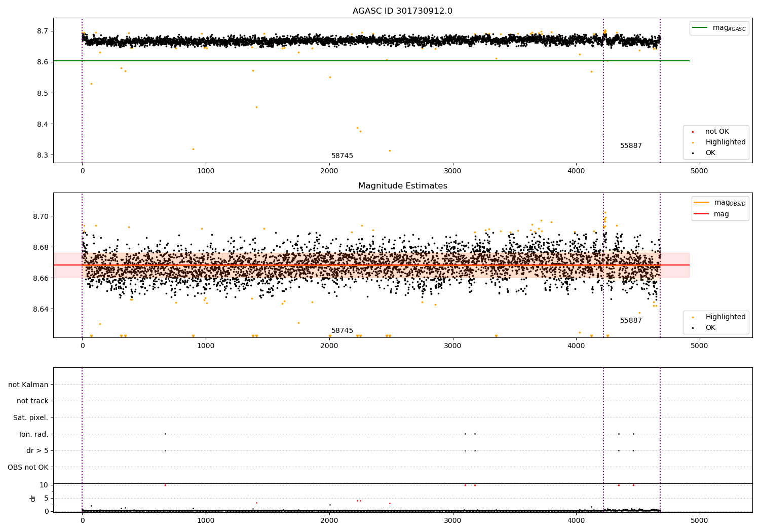Click the 'not Kalman' axis label
Viewport: 760px width, 532px height.
[28, 385]
